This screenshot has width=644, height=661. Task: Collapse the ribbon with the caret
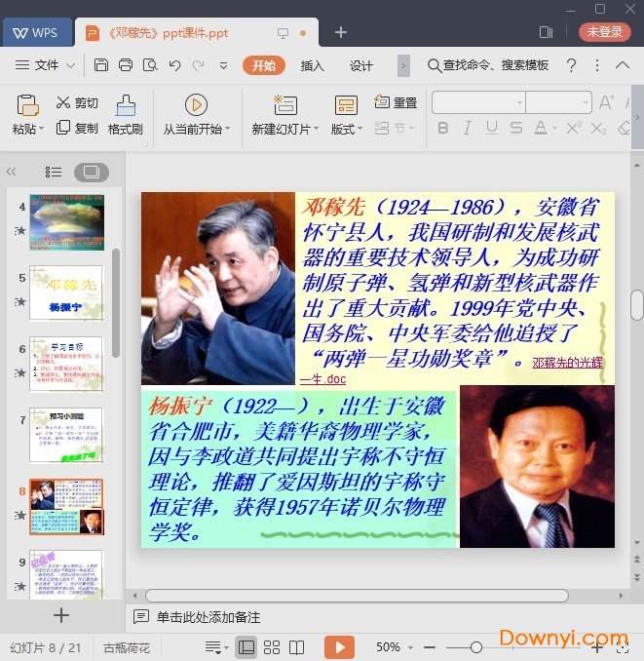click(623, 65)
